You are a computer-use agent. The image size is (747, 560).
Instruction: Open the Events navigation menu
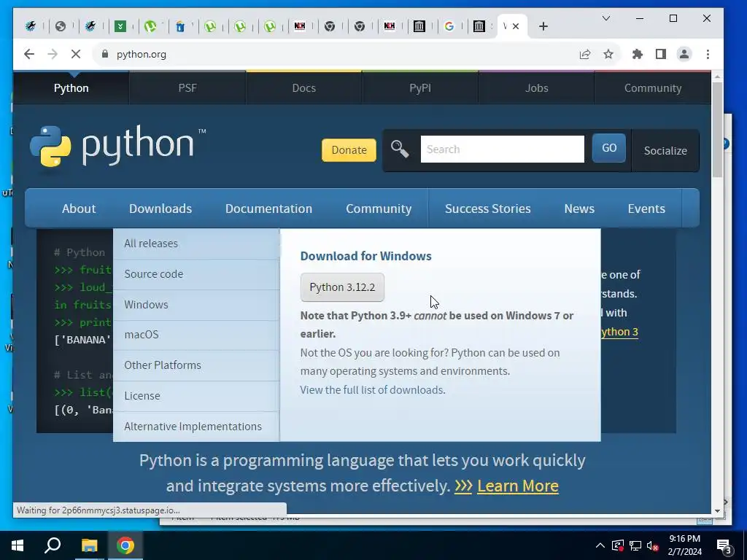click(x=646, y=209)
